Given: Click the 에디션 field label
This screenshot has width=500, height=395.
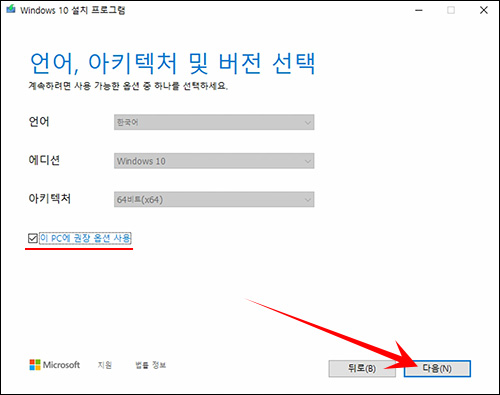Looking at the screenshot, I should (x=44, y=160).
